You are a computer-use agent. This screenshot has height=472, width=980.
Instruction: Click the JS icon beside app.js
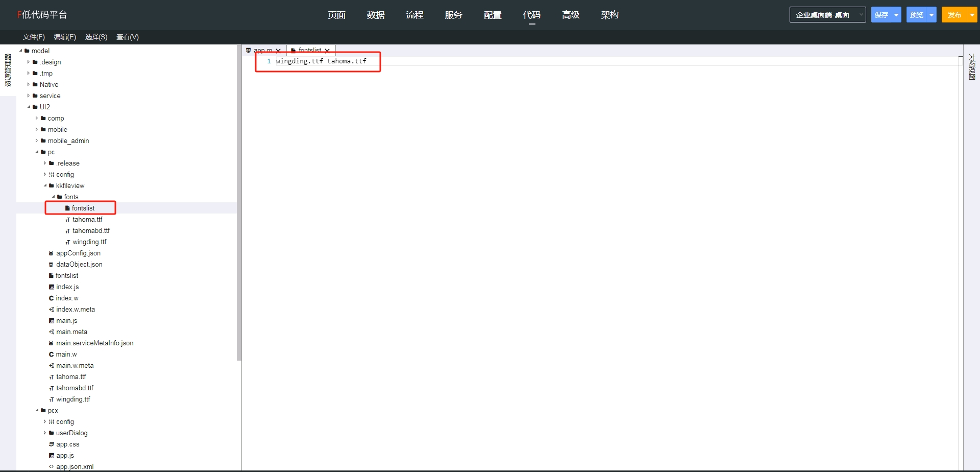(51, 456)
